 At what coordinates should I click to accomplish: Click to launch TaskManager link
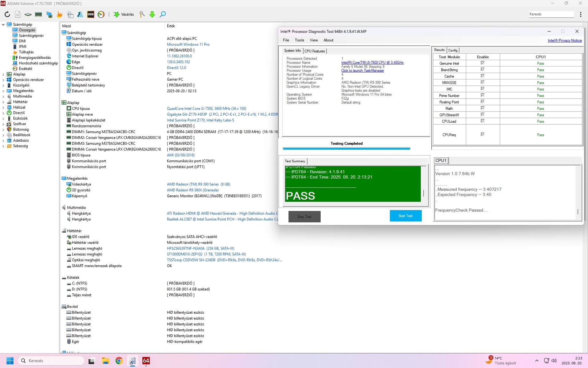click(362, 71)
